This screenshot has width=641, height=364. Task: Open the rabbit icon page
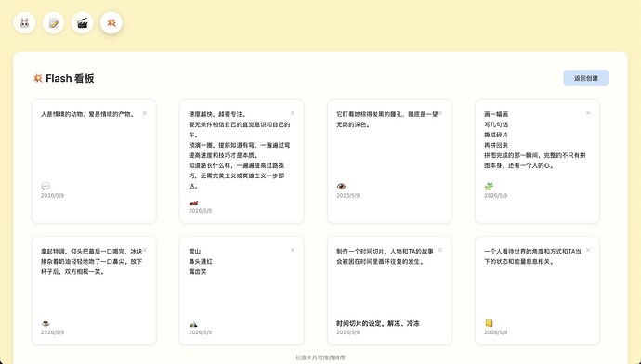click(24, 22)
